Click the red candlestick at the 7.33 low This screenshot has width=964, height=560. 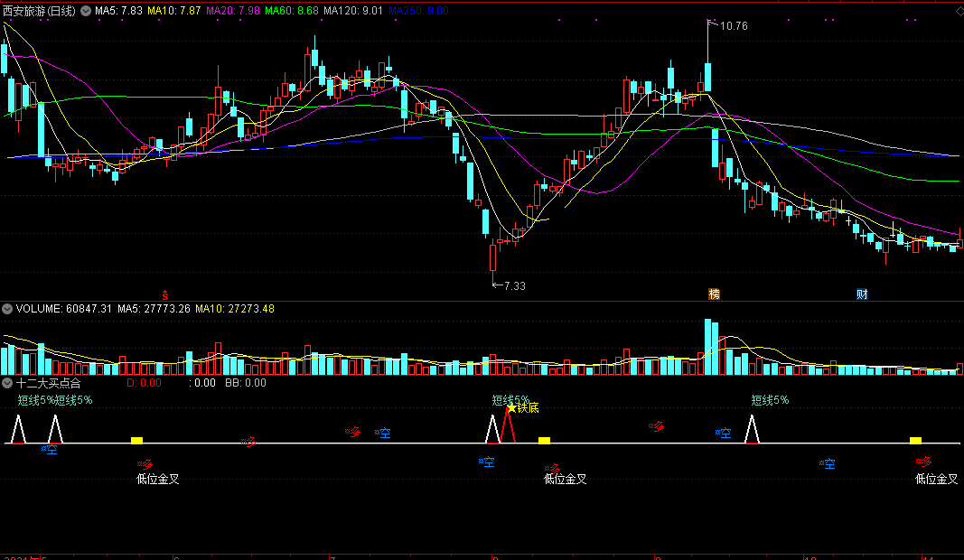493,258
